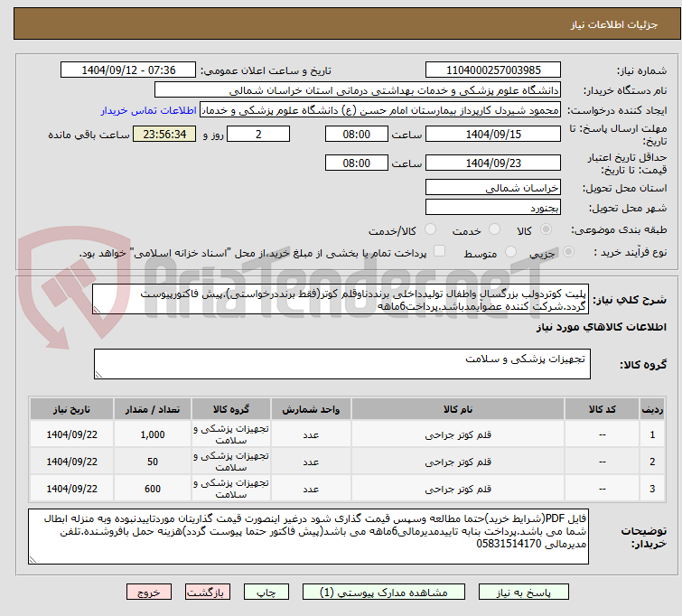The width and height of the screenshot is (682, 616).
Task: Select the کالا/خدمت radio button
Action: pyautogui.click(x=430, y=229)
